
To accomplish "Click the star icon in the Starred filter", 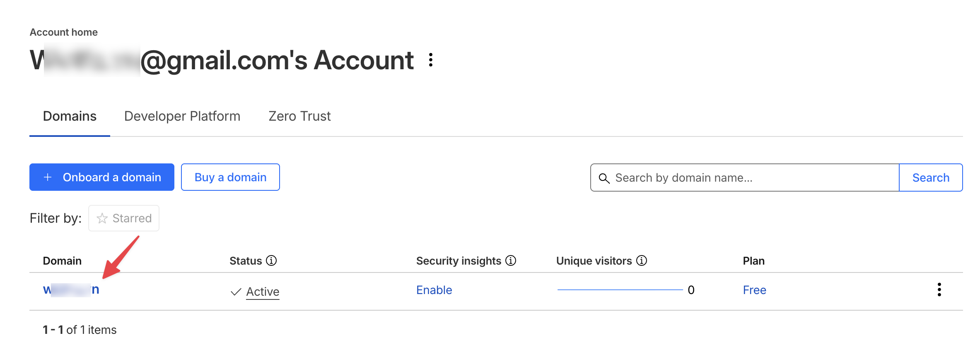I will click(102, 218).
